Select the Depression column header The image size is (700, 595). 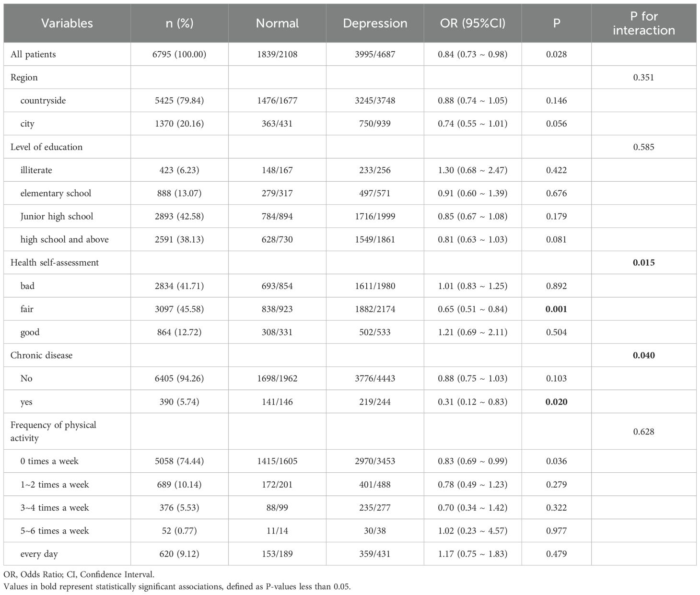375,23
